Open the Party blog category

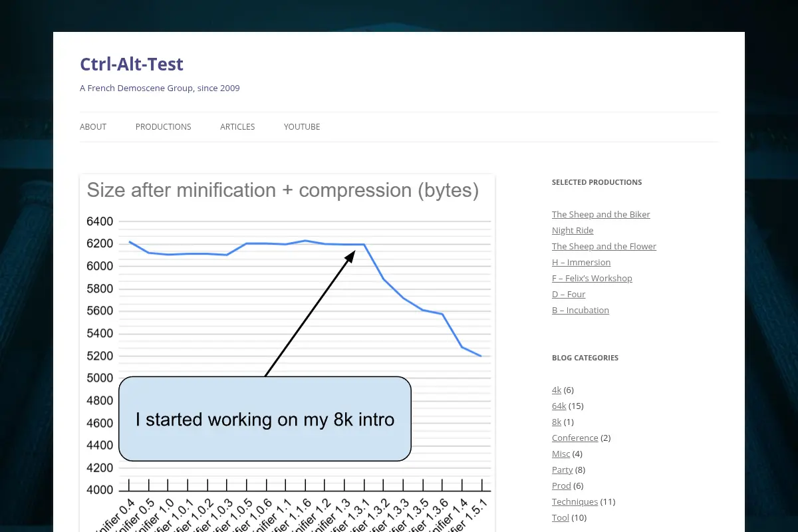[562, 469]
